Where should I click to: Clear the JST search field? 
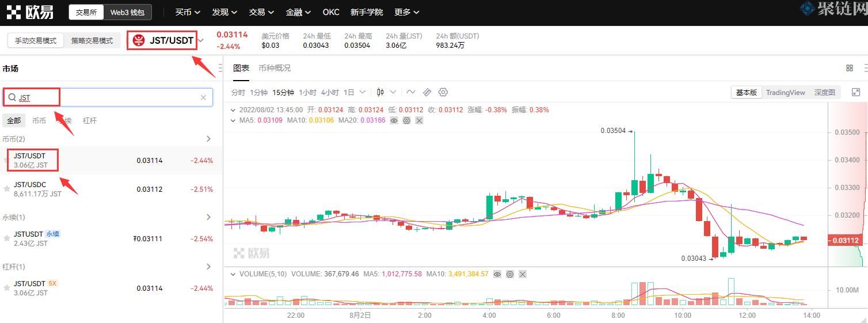coord(203,97)
